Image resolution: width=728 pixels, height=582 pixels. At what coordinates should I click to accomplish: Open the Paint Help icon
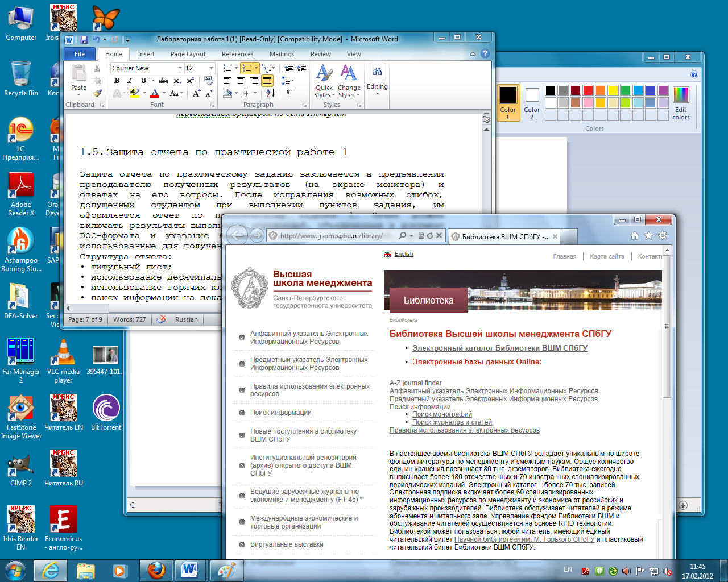point(694,74)
